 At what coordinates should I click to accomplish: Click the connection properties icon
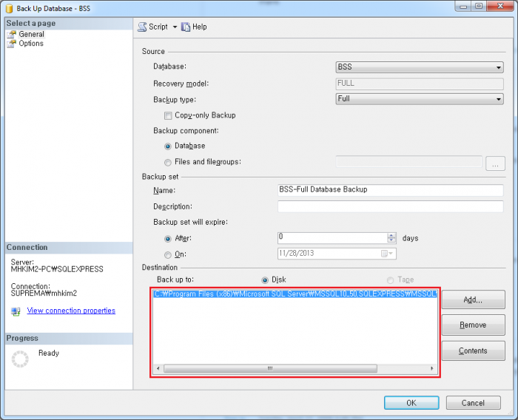pyautogui.click(x=16, y=311)
